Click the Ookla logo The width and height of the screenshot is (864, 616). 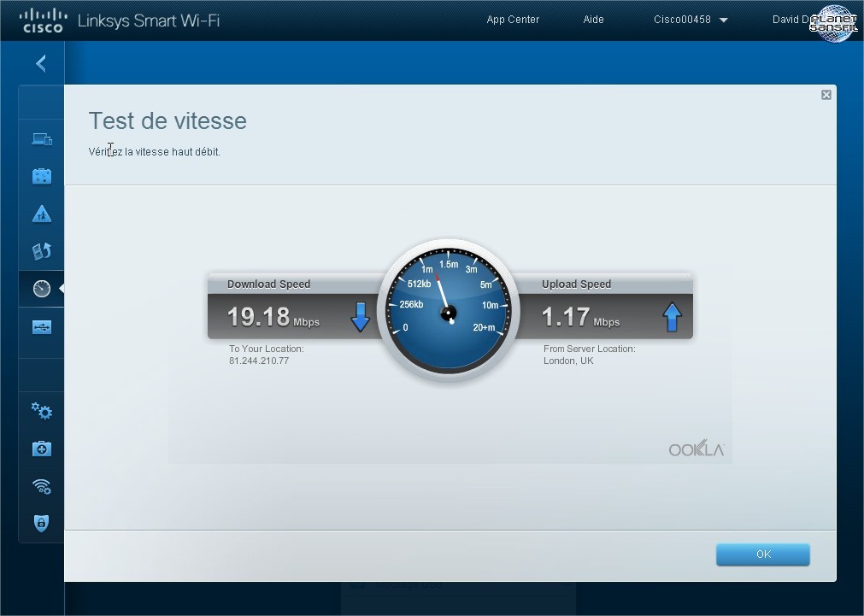[696, 449]
